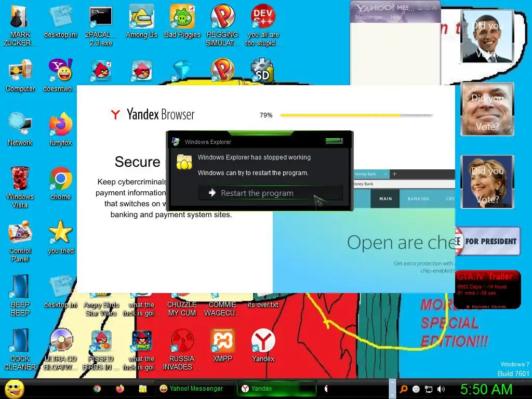The height and width of the screenshot is (399, 532).
Task: Launch the Yandex desktop shortcut
Action: (263, 345)
